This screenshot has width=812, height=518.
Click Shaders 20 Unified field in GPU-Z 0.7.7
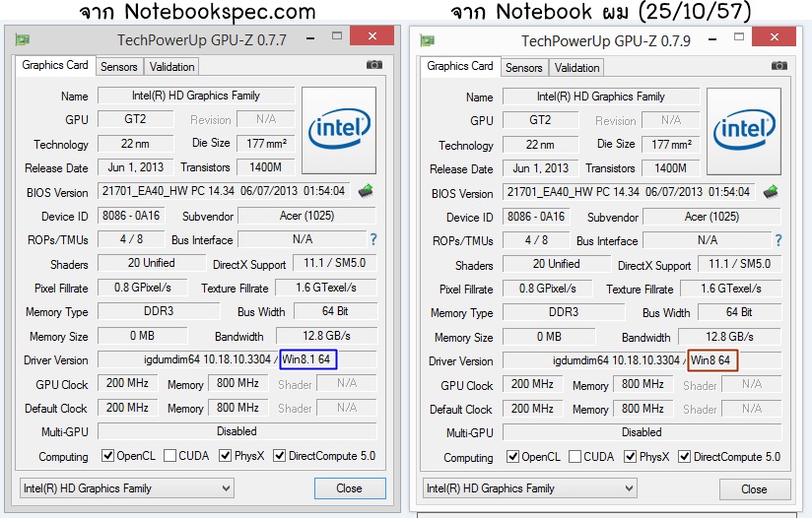[151, 263]
